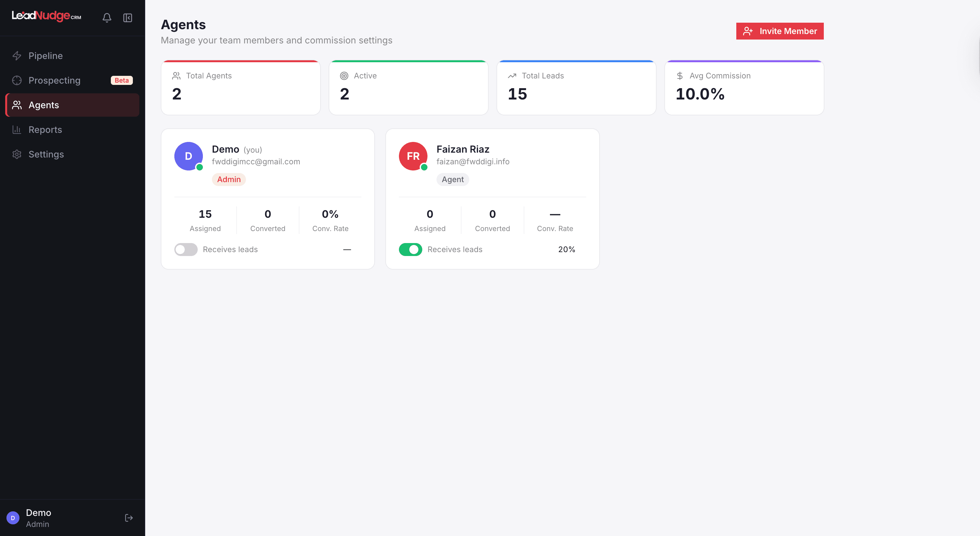Click the green online dot on FR avatar
This screenshot has width=980, height=536.
(x=424, y=167)
